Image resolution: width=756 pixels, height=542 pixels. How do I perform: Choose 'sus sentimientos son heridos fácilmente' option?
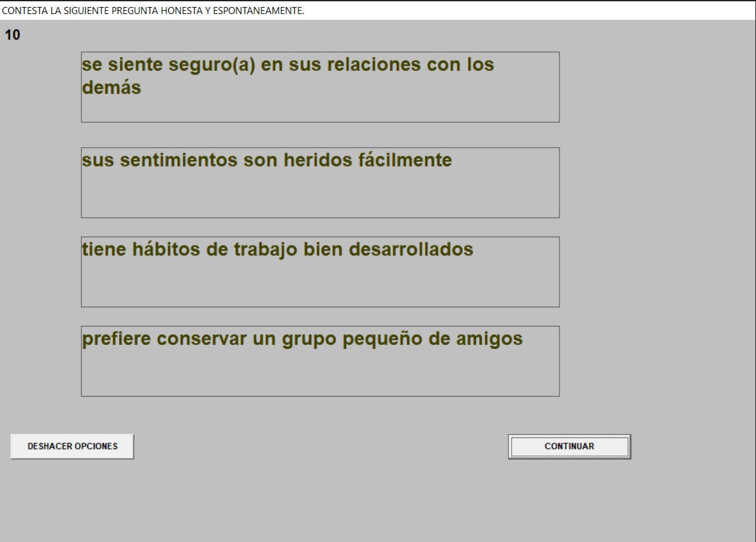[x=320, y=183]
